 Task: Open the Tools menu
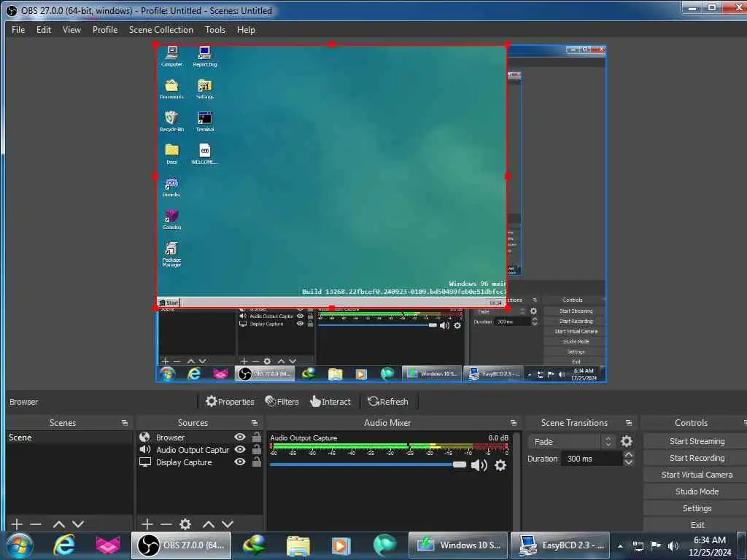[215, 29]
